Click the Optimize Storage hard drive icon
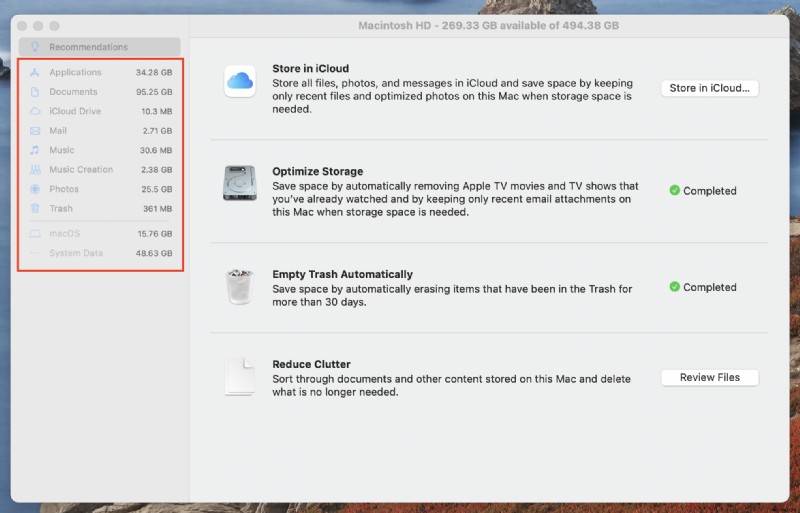 pyautogui.click(x=240, y=183)
